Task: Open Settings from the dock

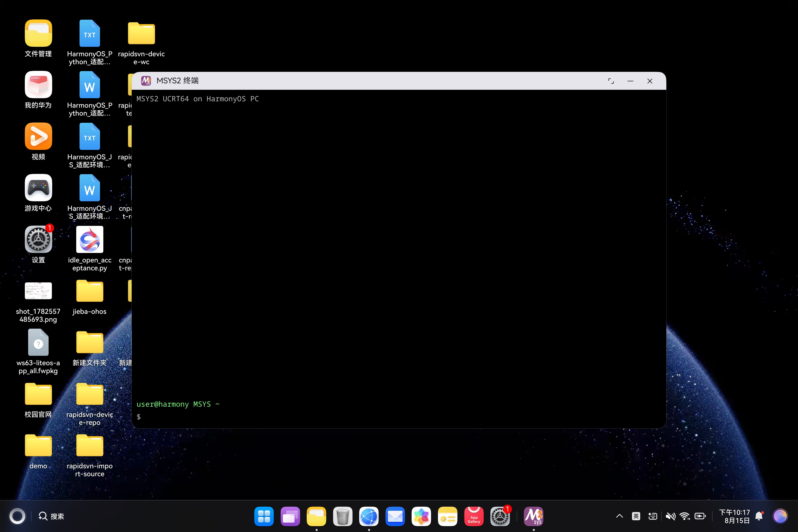Action: pyautogui.click(x=500, y=516)
